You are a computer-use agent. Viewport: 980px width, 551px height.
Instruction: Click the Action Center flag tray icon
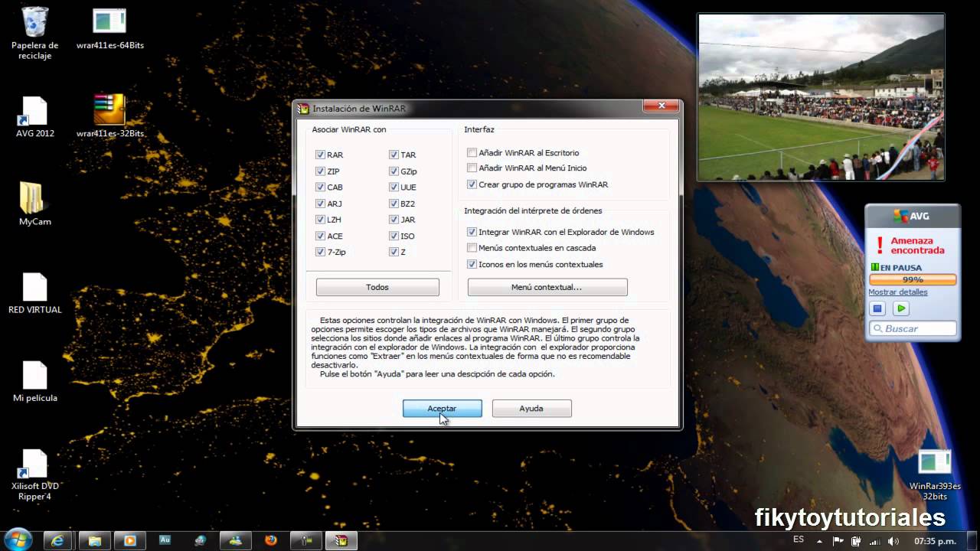coord(840,541)
